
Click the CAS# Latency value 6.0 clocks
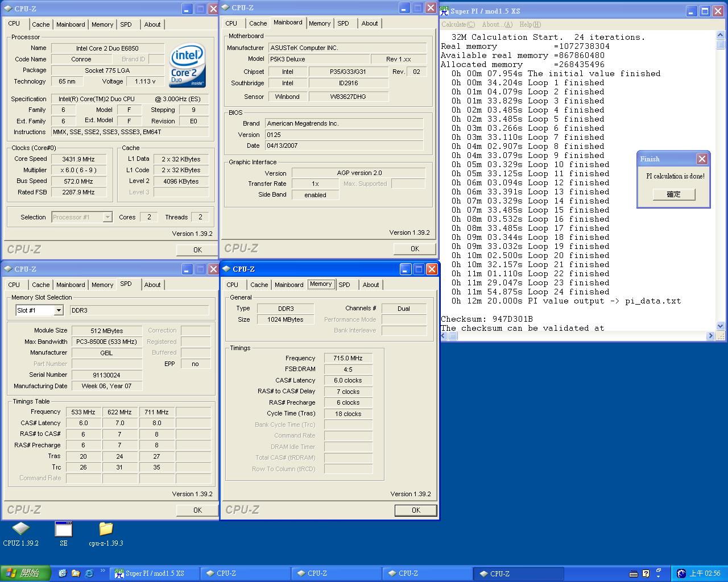348,380
